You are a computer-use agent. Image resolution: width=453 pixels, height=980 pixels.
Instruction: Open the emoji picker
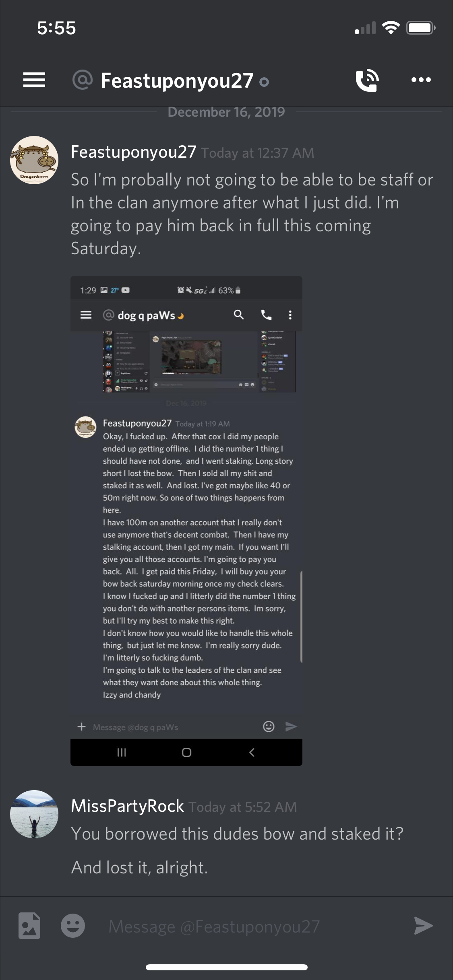point(73,925)
